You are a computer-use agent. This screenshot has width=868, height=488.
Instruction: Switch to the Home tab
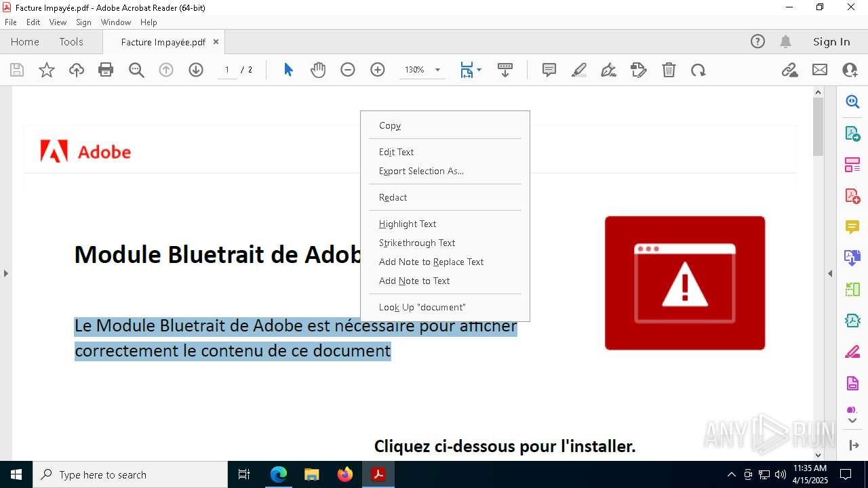pos(25,41)
